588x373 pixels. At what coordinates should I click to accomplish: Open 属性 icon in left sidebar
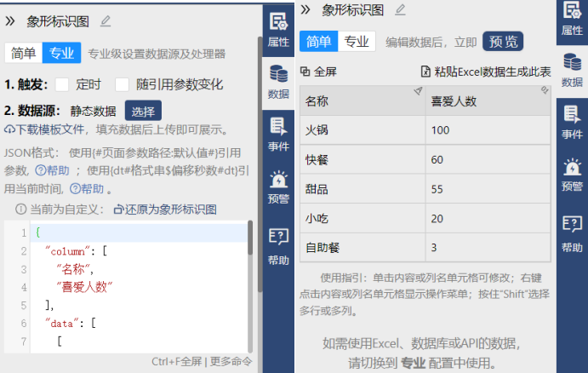(x=278, y=30)
